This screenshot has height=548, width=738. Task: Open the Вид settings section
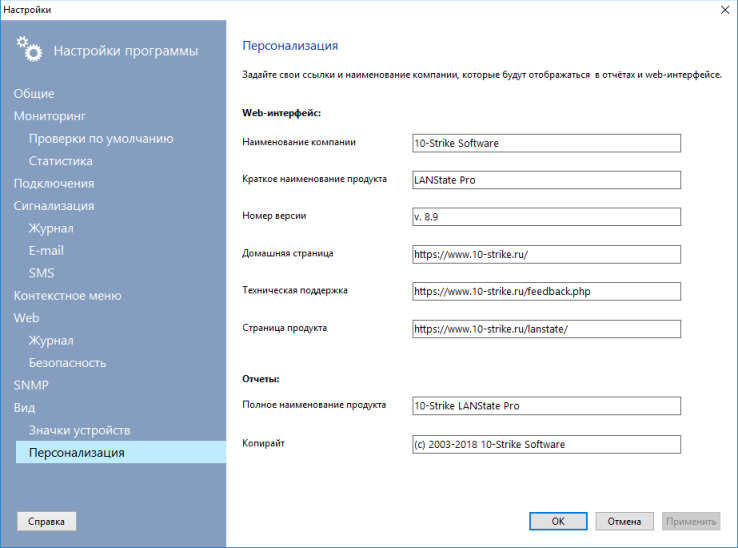click(x=24, y=408)
